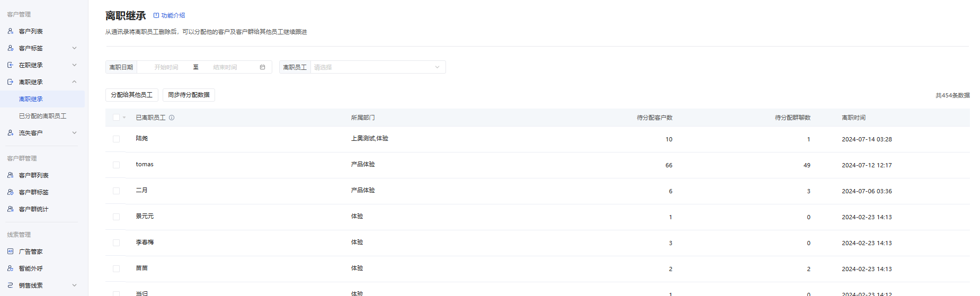Viewport: 980px width, 296px height.
Task: Click the 客户群统计 sidebar icon
Action: coord(10,209)
